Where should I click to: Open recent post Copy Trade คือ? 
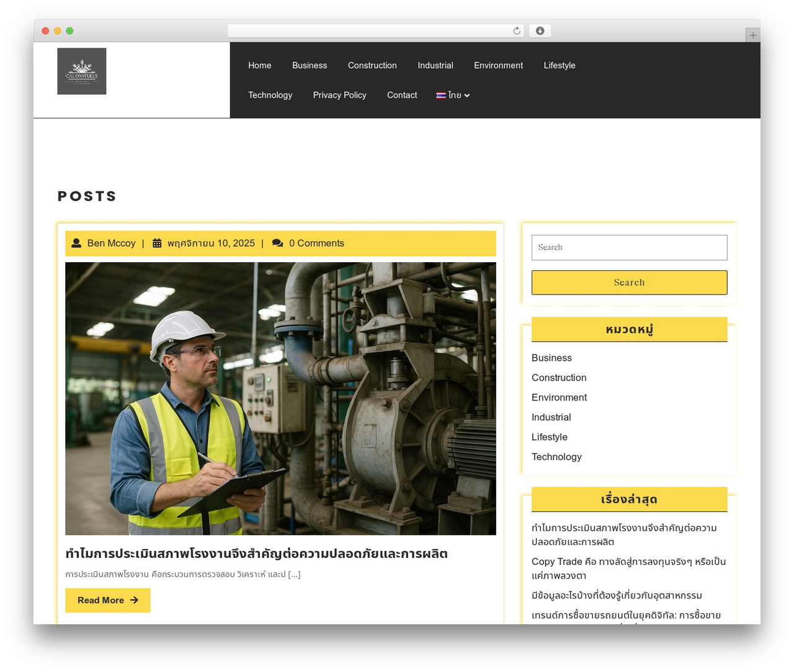pyautogui.click(x=628, y=568)
